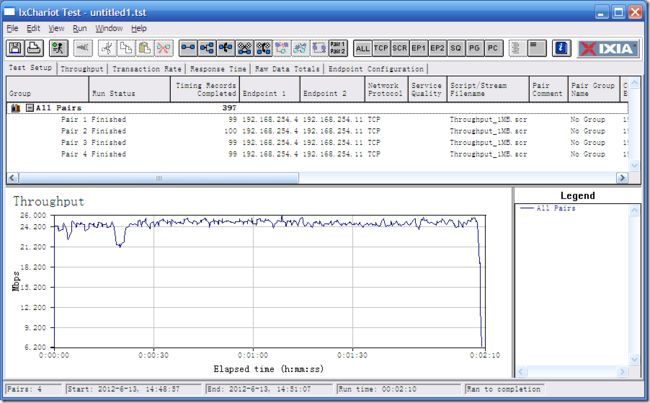Image resolution: width=650 pixels, height=403 pixels.
Task: Click the Script/Stream Filename column header
Action: click(x=488, y=89)
